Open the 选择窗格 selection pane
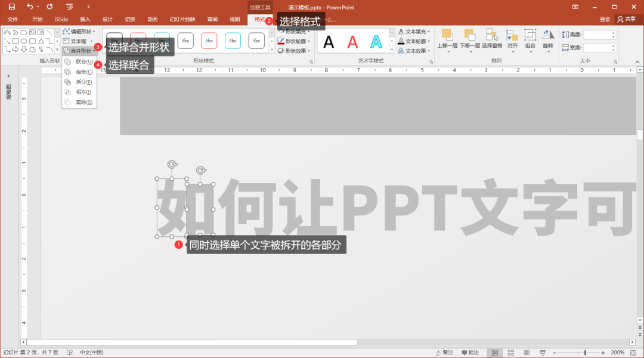 [492, 39]
